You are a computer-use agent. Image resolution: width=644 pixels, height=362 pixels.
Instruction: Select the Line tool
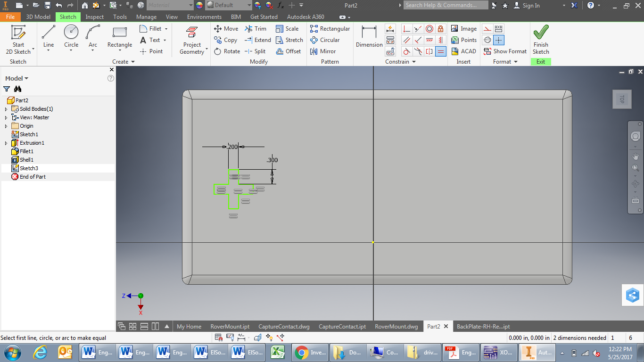49,38
